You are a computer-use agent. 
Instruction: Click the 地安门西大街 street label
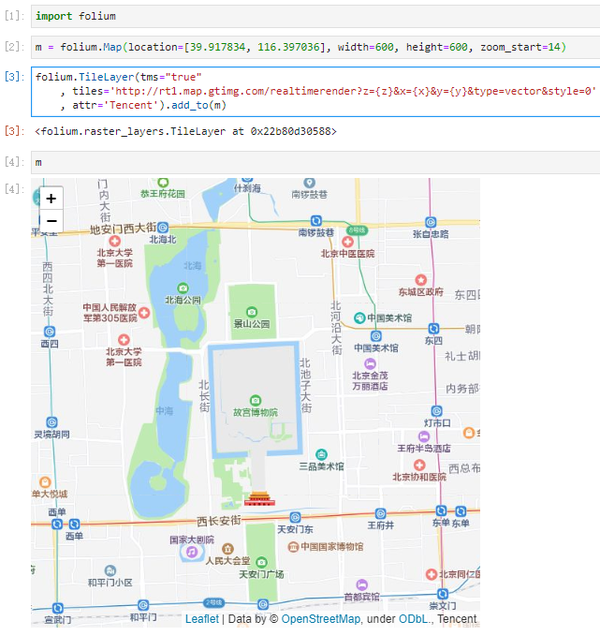point(123,229)
